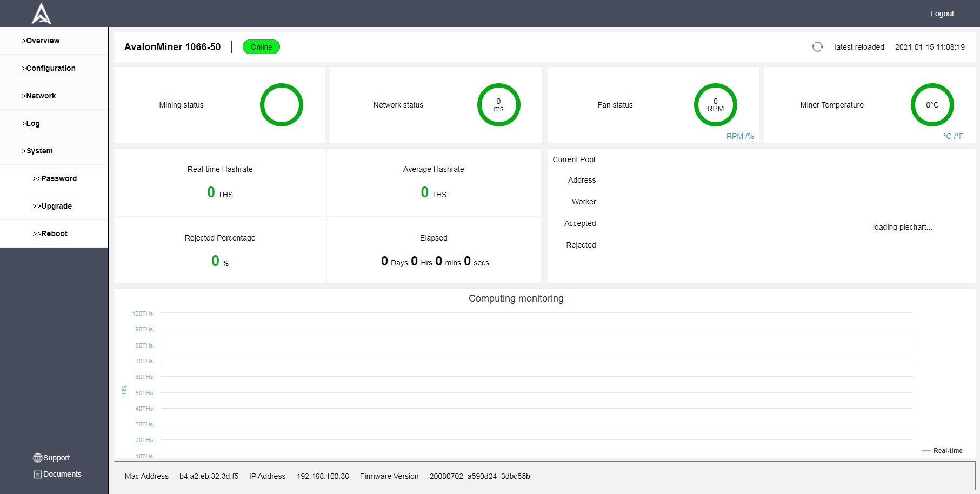Click the Fan status label
This screenshot has width=980, height=494.
(x=615, y=105)
